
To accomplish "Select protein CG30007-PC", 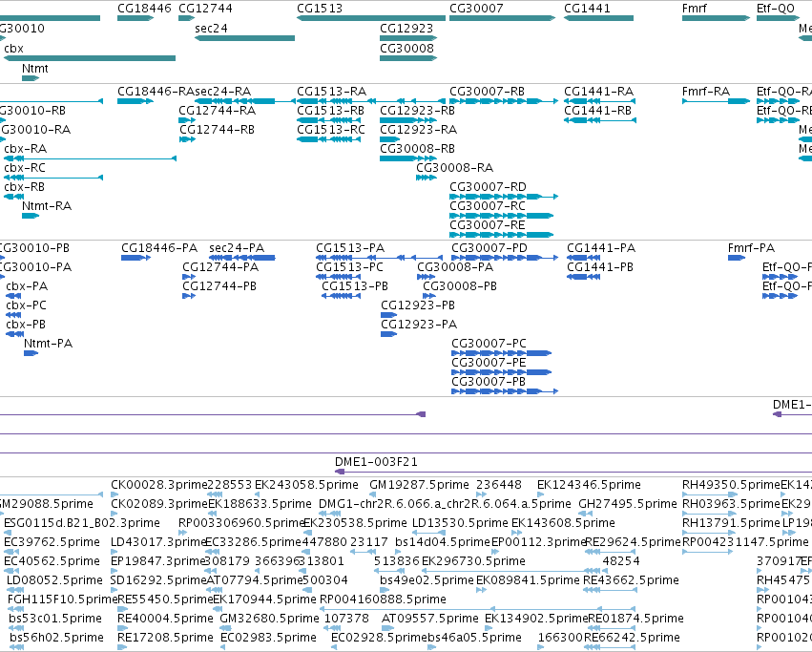I will 501,353.
